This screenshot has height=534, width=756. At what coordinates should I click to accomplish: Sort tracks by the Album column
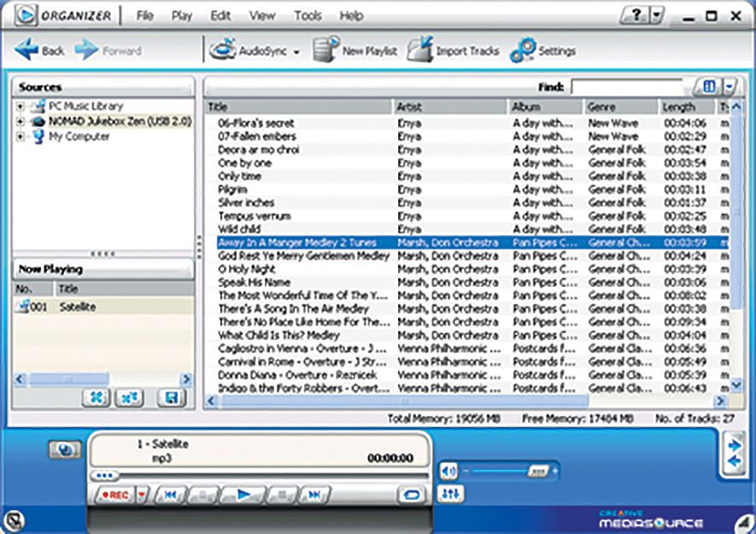click(545, 107)
